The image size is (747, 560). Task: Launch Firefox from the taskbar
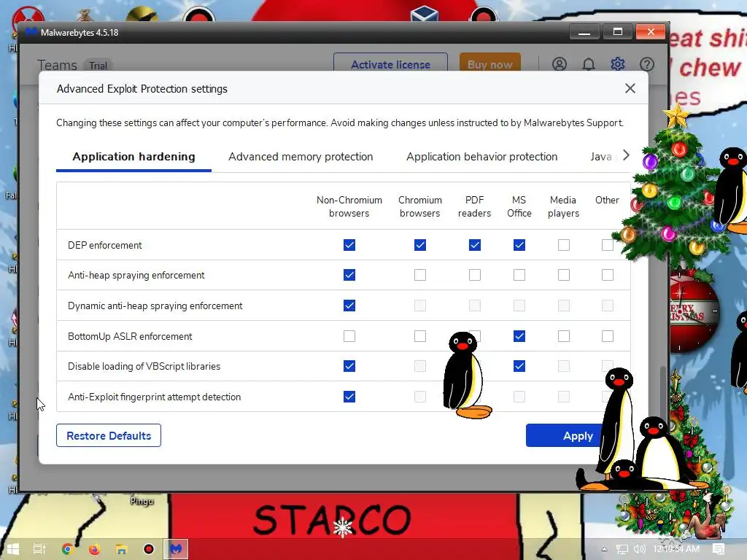coord(94,549)
